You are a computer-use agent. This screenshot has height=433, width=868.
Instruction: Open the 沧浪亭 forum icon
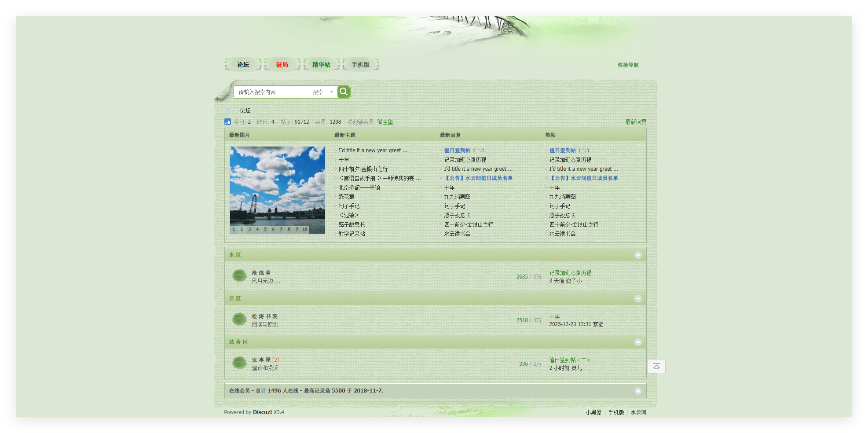point(239,275)
